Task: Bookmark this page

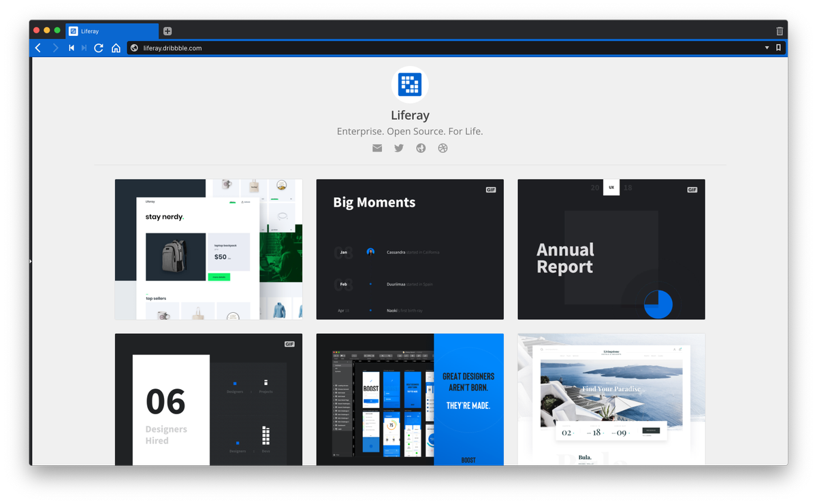Action: (778, 48)
